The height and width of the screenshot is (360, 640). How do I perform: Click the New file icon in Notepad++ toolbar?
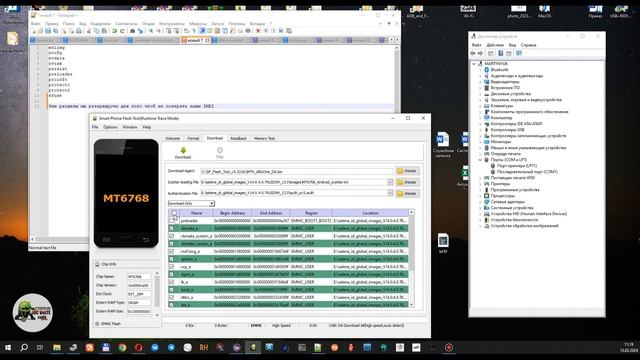[33, 31]
